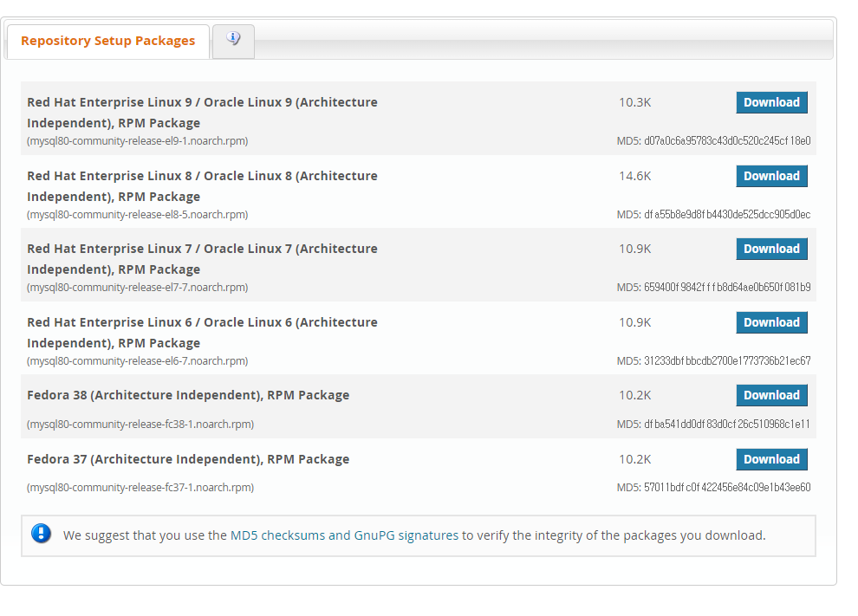
Task: Select the Red Hat Enterprise Linux 7 title
Action: click(202, 259)
